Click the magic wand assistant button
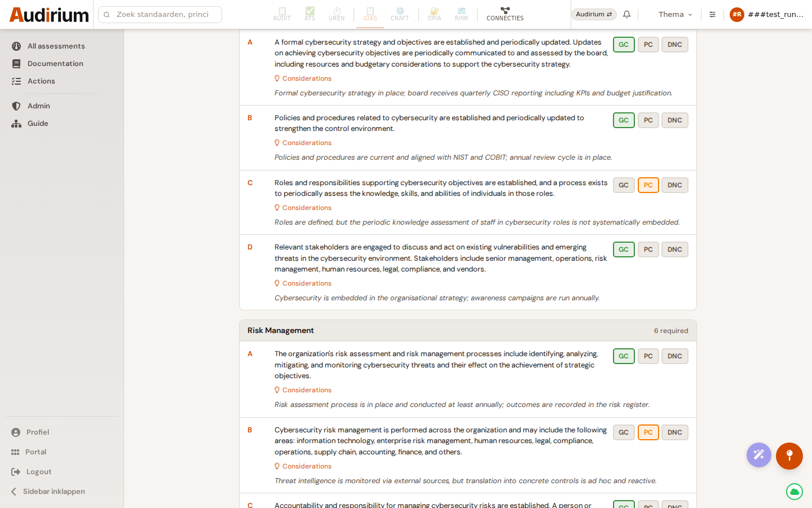 click(759, 455)
